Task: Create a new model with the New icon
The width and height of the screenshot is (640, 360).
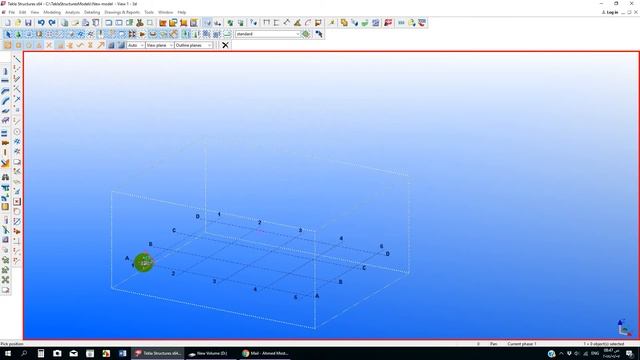Action: point(7,23)
